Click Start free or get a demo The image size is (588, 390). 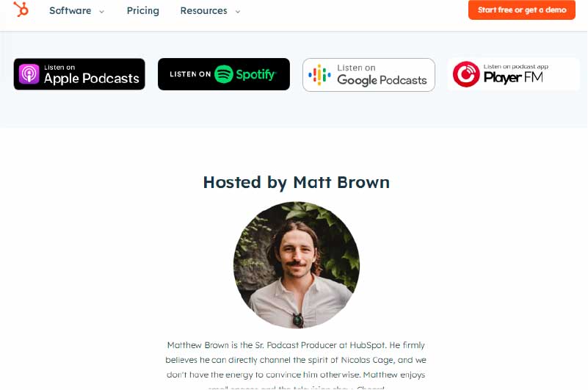click(522, 10)
